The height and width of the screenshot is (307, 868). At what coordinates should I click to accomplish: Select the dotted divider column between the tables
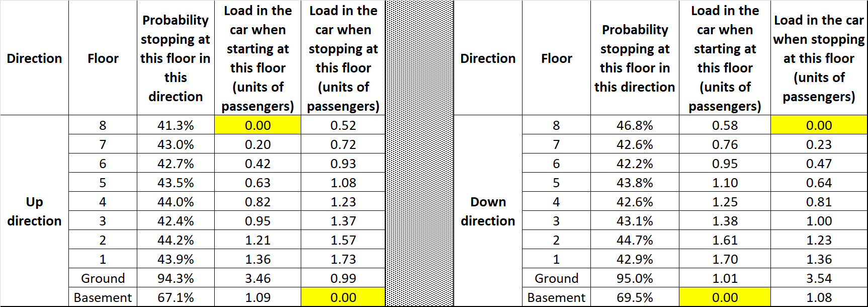pyautogui.click(x=419, y=153)
